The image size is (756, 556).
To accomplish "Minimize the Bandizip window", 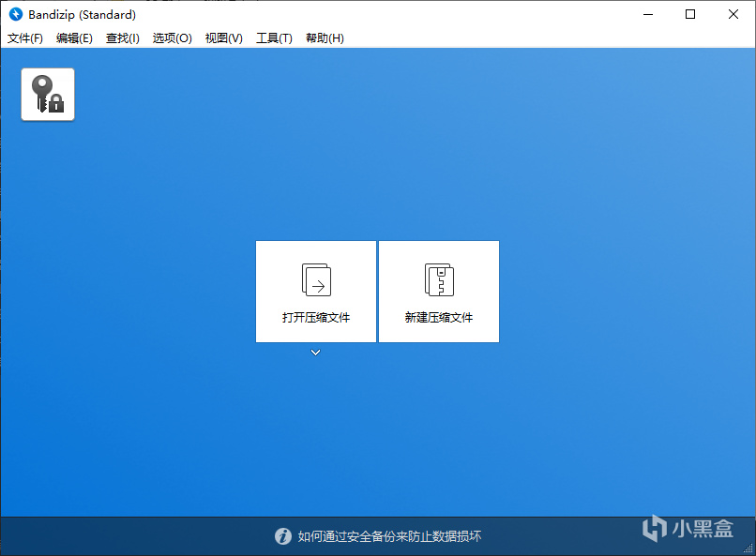I will click(648, 14).
